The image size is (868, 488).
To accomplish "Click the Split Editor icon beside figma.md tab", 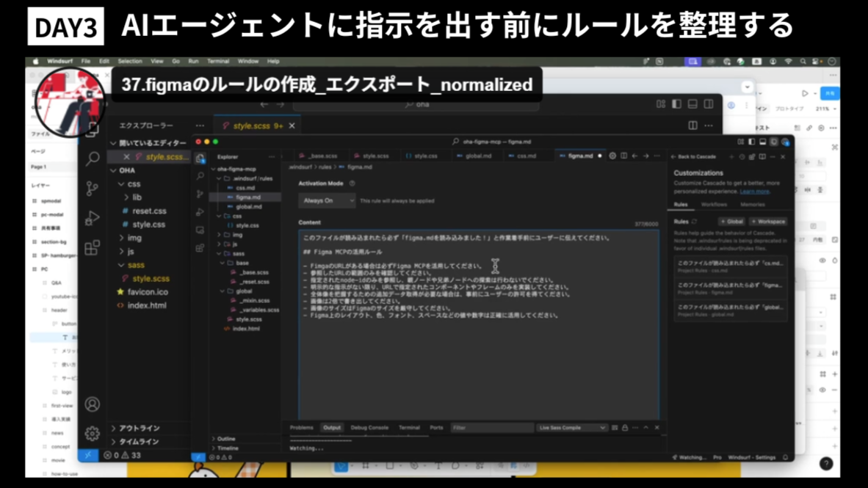I will click(624, 156).
